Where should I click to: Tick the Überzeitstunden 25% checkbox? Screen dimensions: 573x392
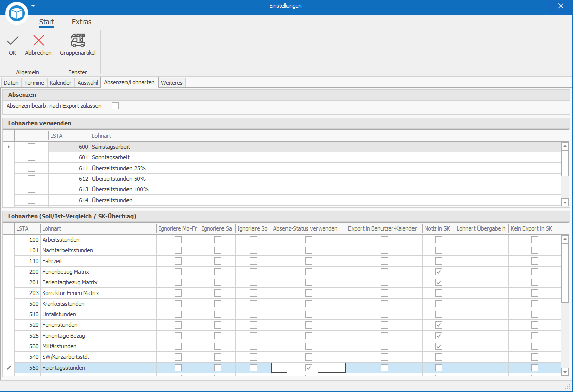[31, 168]
